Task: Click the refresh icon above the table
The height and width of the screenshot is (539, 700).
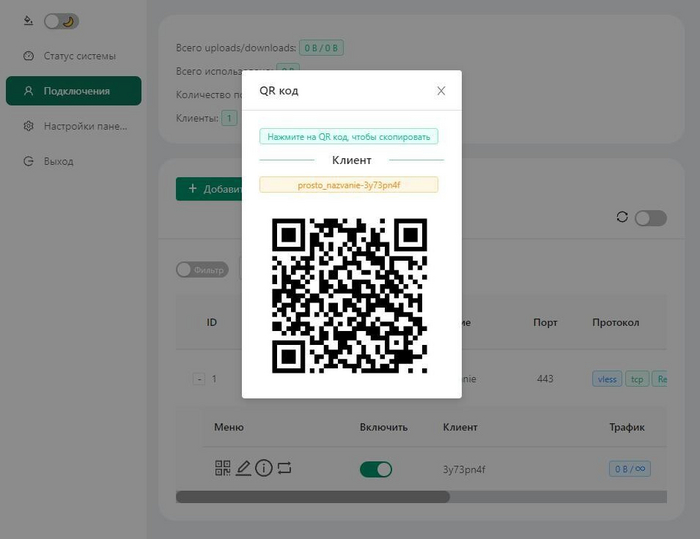Action: pyautogui.click(x=622, y=217)
